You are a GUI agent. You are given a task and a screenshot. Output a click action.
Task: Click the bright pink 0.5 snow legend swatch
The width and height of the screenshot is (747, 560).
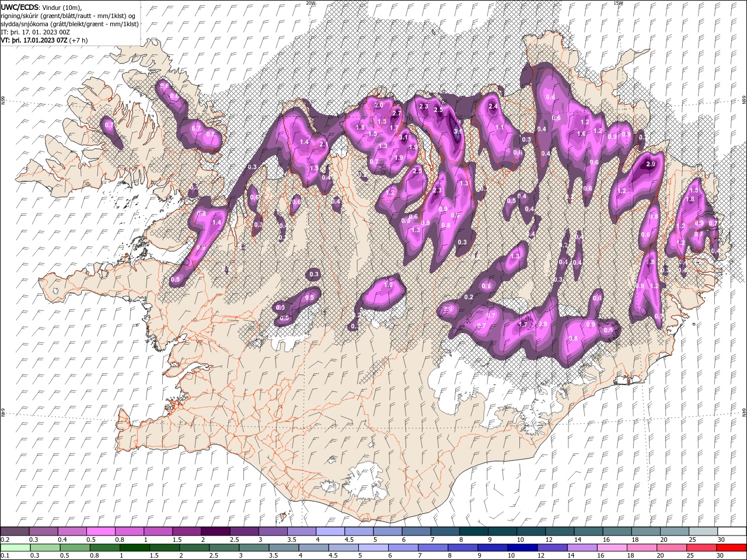(x=100, y=531)
